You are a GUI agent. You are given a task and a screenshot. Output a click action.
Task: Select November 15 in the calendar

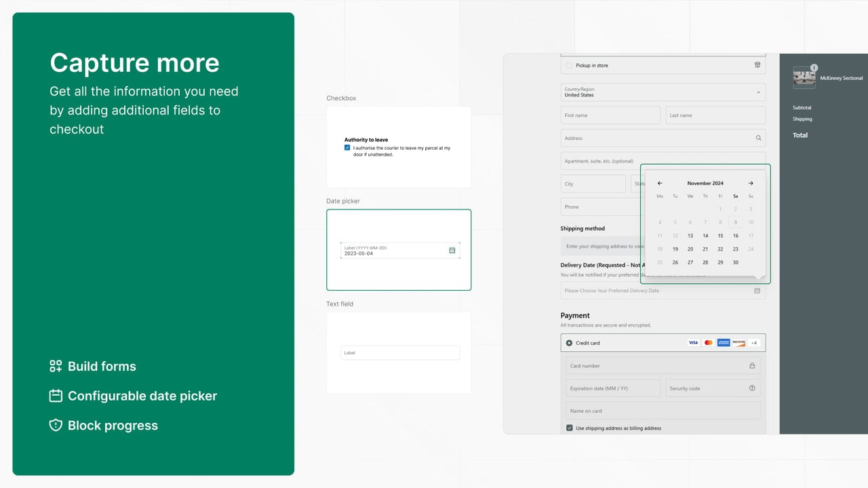[720, 236]
